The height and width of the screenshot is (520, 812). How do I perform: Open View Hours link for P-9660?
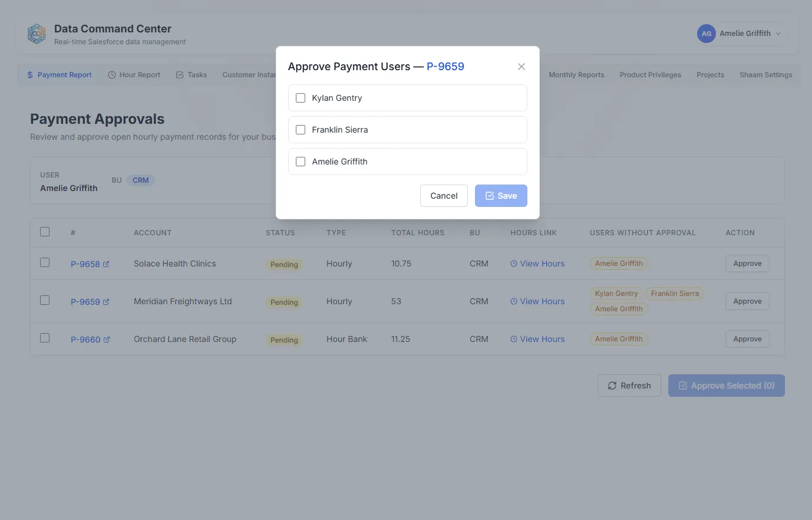click(x=537, y=339)
